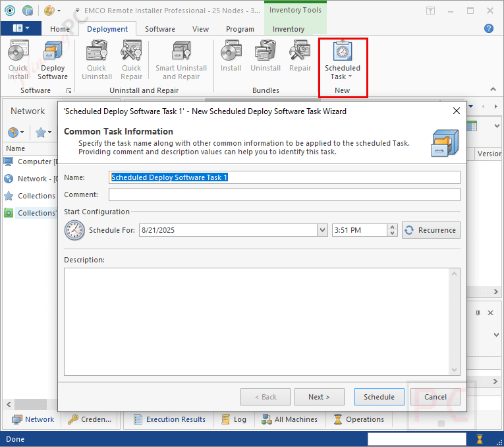Screen dimensions: 504x447
Task: Click the Name column header
Action: (x=30, y=148)
